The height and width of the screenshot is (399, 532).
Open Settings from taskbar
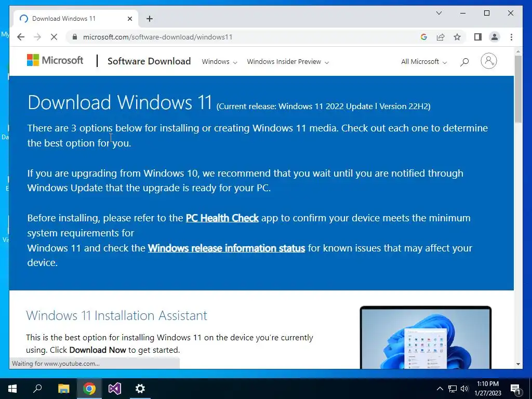140,389
